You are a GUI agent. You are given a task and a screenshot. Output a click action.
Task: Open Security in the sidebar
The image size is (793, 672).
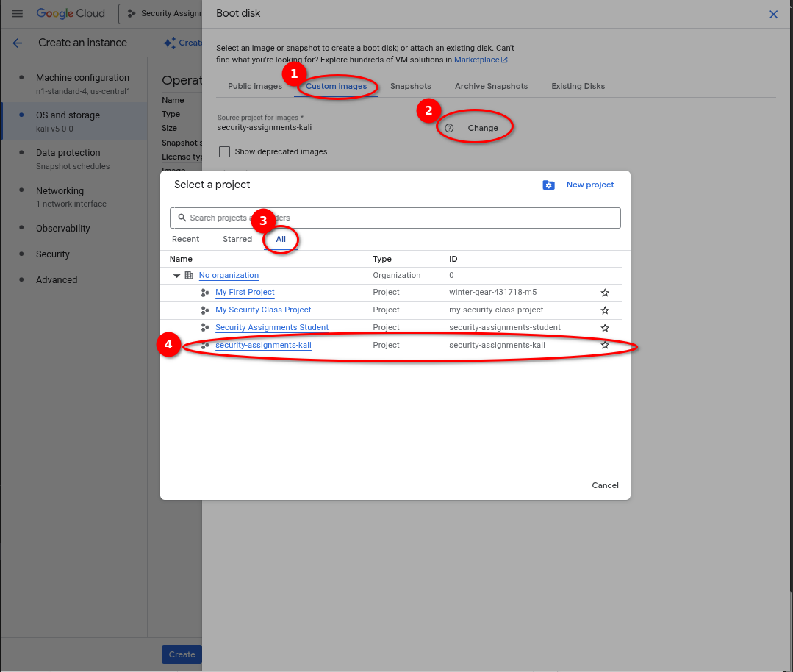53,254
